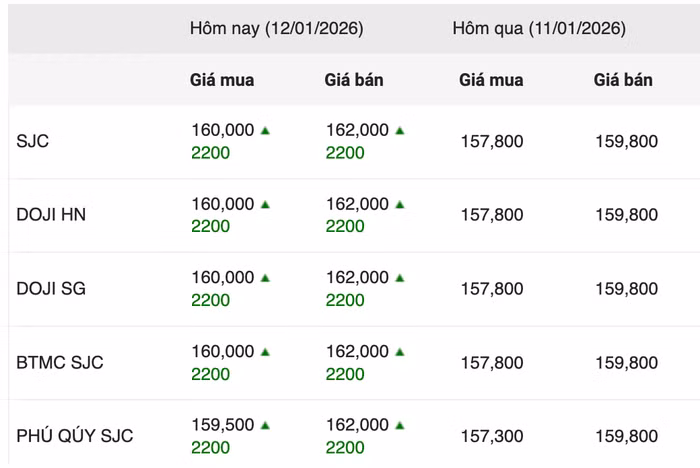700x468 pixels.
Task: Click the PHÚ QUÝ SJC sell price up arrow
Action: (400, 425)
